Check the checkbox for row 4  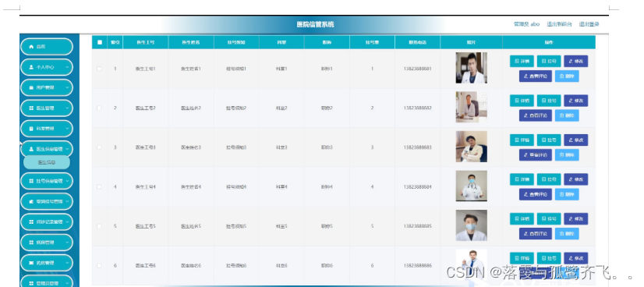click(x=99, y=187)
